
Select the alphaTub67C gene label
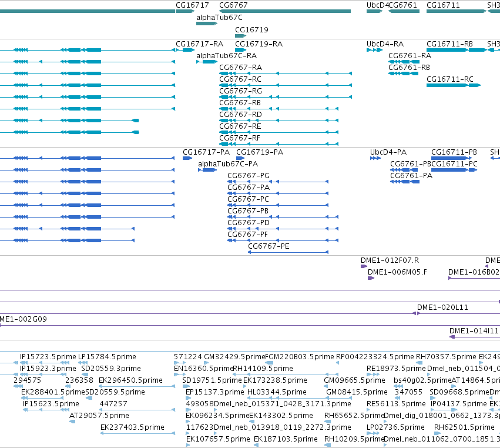tap(219, 18)
